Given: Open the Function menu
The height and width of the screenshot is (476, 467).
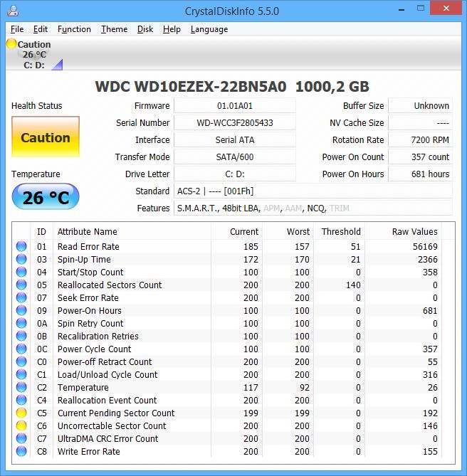Looking at the screenshot, I should pyautogui.click(x=74, y=29).
